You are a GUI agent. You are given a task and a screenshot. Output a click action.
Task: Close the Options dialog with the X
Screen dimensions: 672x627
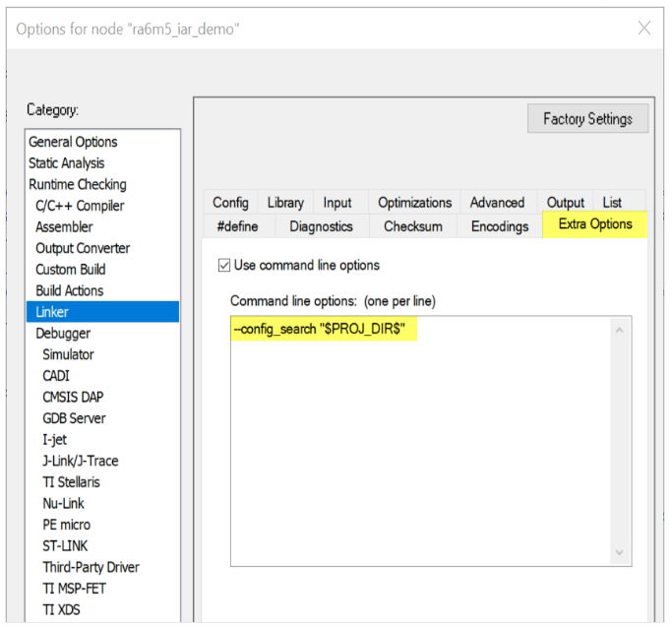[644, 29]
